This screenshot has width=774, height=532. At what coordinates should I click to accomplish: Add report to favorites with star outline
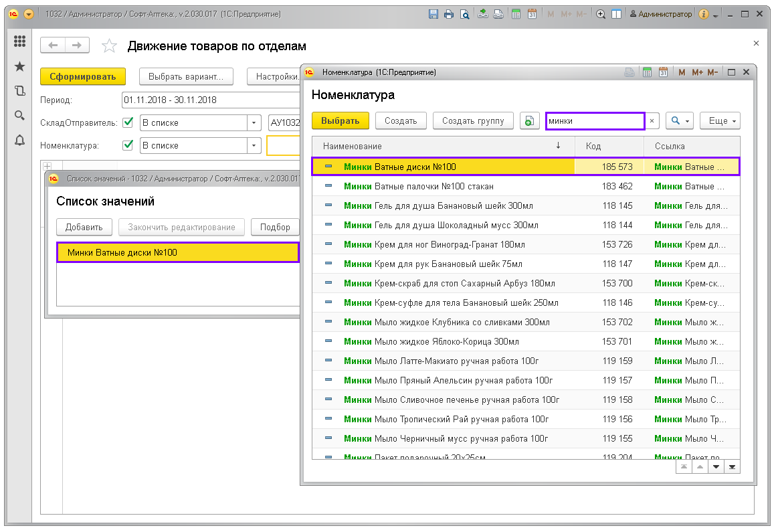[108, 46]
